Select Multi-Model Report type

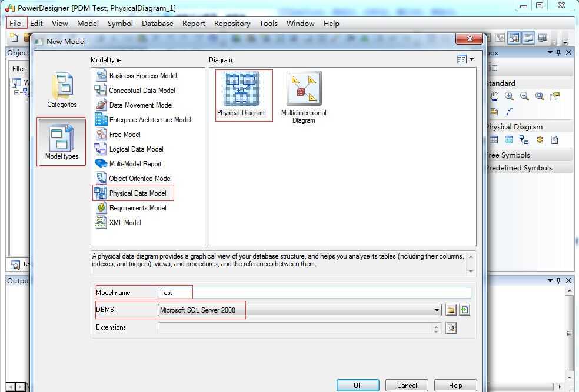point(128,164)
